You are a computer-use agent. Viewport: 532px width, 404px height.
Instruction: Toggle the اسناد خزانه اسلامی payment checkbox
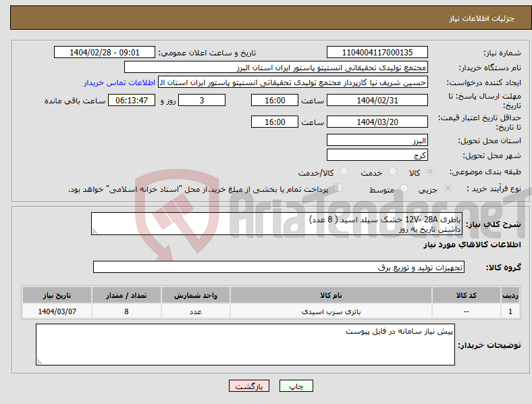click(x=338, y=188)
